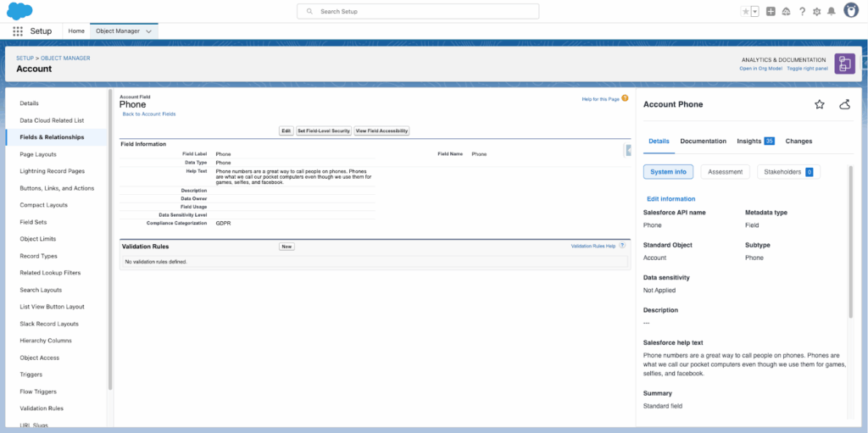Click the user avatar profile icon

click(850, 11)
